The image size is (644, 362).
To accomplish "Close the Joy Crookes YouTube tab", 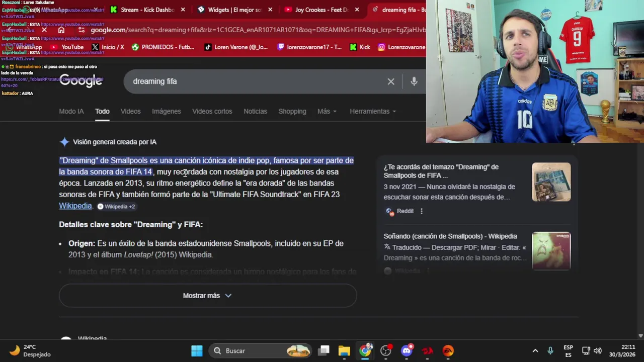I will [357, 10].
